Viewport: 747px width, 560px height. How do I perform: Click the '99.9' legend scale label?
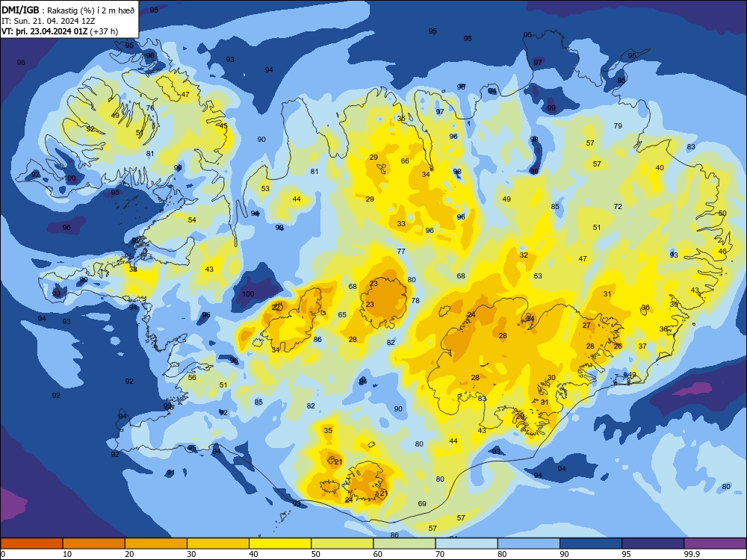[x=691, y=554]
